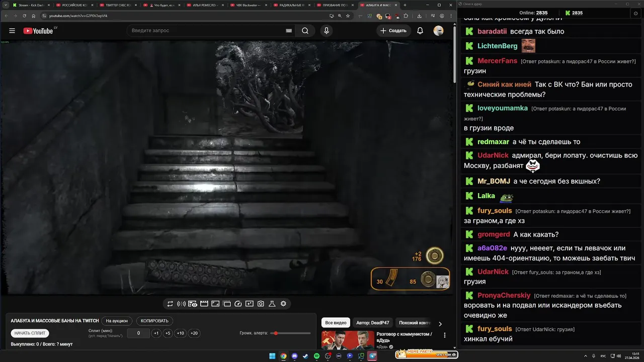The image size is (644, 362).
Task: Click the resize player frame icon
Action: pos(215,304)
